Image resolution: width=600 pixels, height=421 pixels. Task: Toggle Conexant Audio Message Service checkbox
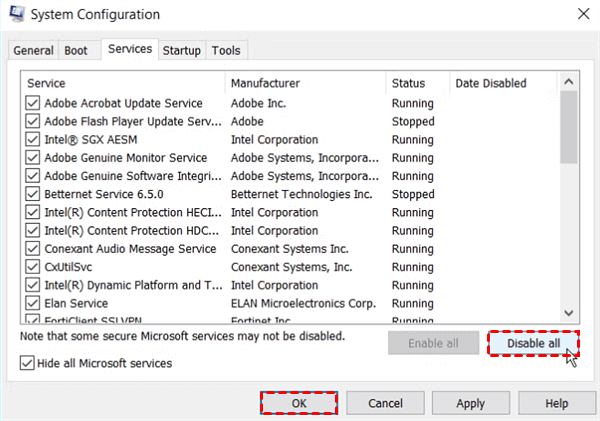point(33,249)
